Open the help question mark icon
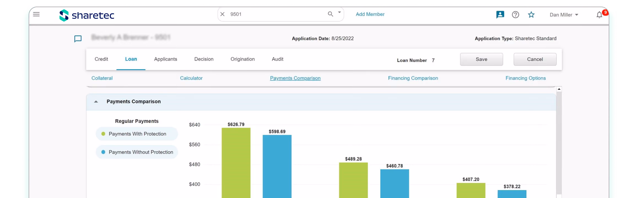Viewport: 644px width, 198px height. 515,15
